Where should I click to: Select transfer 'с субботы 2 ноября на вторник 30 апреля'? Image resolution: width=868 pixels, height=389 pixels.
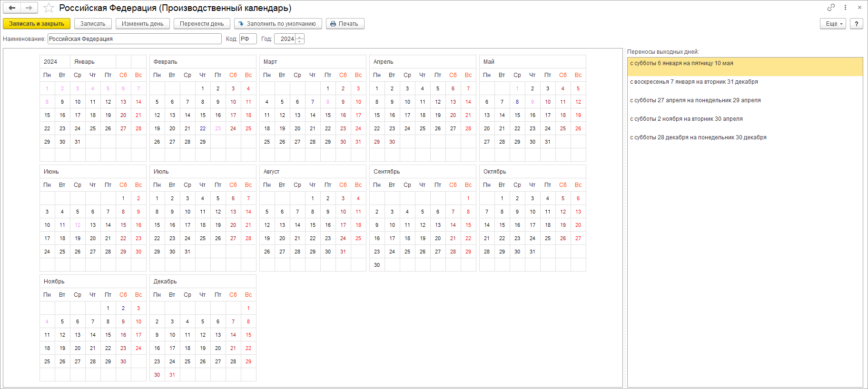(x=745, y=122)
